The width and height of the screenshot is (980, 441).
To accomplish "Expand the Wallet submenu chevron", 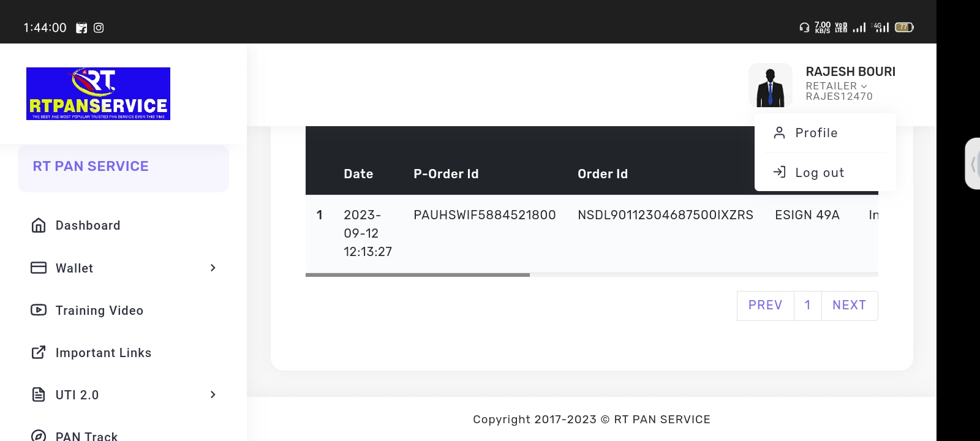I will point(213,268).
